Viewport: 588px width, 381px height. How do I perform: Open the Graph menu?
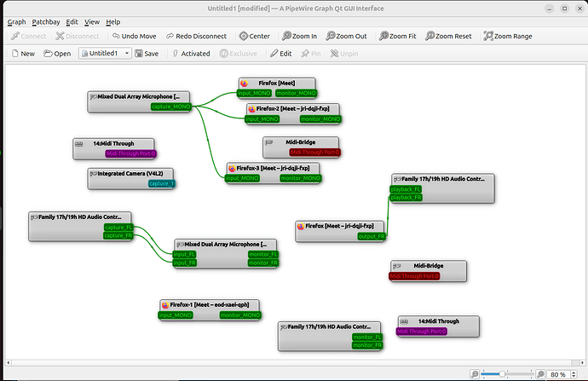[x=16, y=22]
